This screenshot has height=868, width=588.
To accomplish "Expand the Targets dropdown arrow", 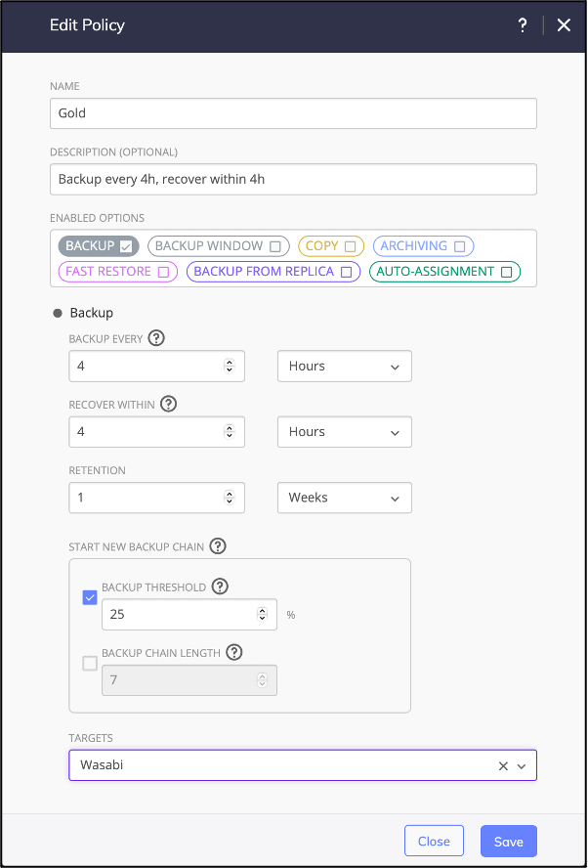I will tap(521, 766).
